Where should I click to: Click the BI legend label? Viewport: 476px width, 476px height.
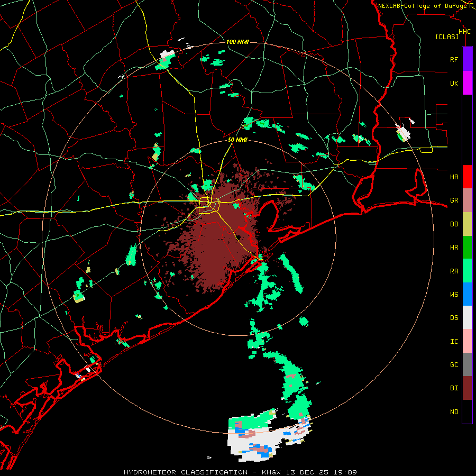click(454, 388)
